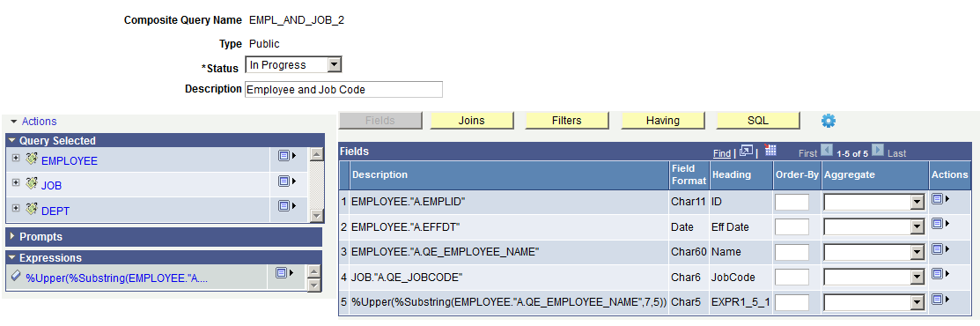This screenshot has width=980, height=326.
Task: Expand the JOB query tree node
Action: (x=16, y=183)
